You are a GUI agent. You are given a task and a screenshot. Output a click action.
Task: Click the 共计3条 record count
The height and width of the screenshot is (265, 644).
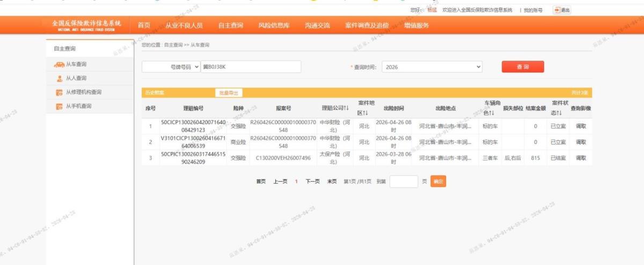pos(580,93)
